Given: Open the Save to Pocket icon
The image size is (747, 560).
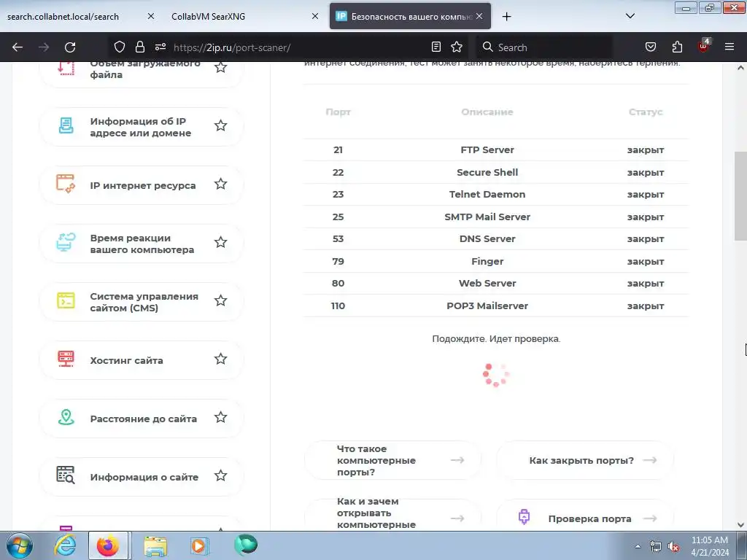Looking at the screenshot, I should 650,47.
